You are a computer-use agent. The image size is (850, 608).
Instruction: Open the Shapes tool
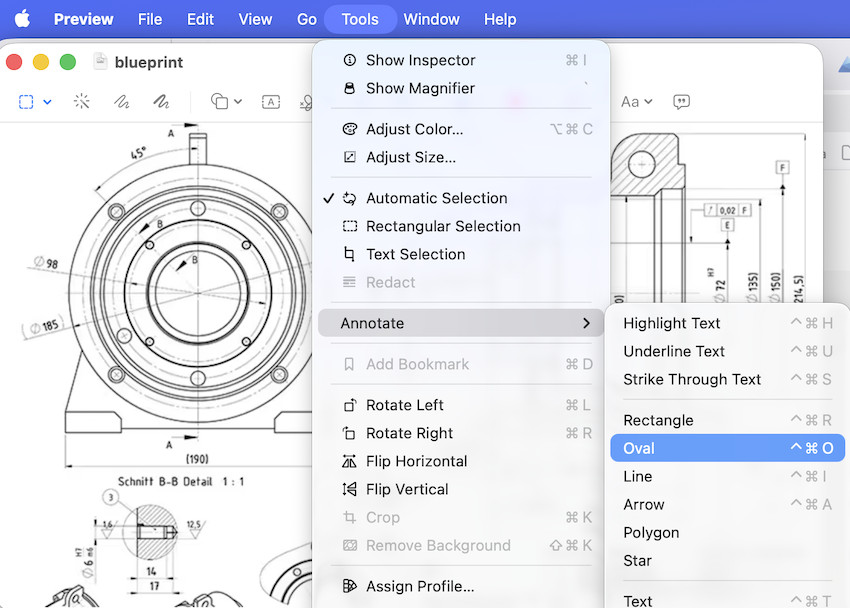click(216, 101)
